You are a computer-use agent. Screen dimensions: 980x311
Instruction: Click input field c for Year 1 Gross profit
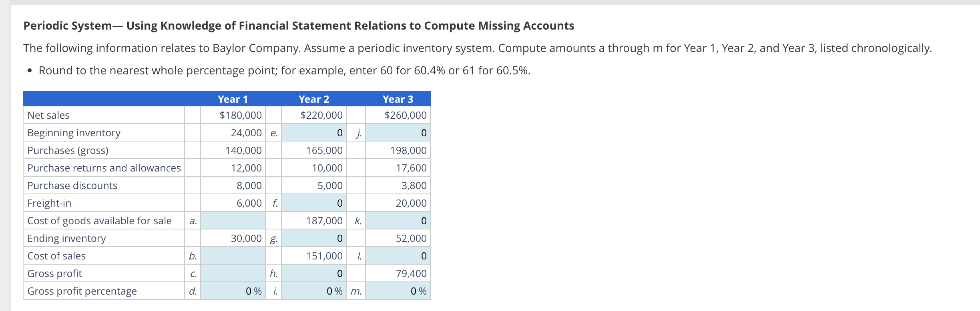point(232,273)
